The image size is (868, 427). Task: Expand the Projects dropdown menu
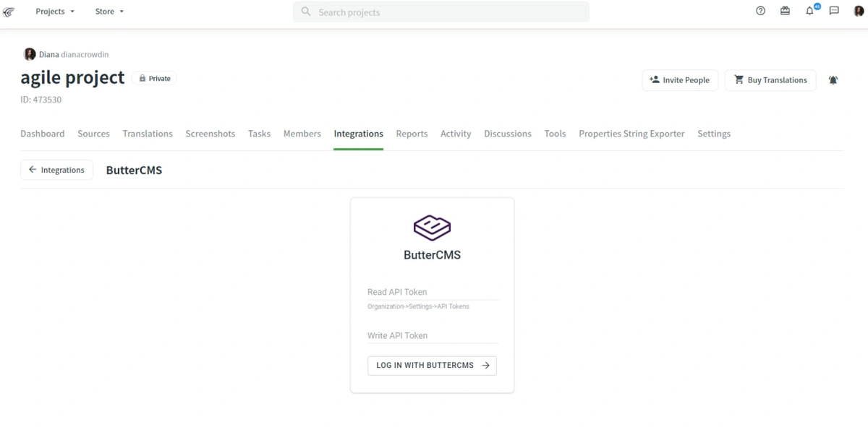[x=55, y=12]
